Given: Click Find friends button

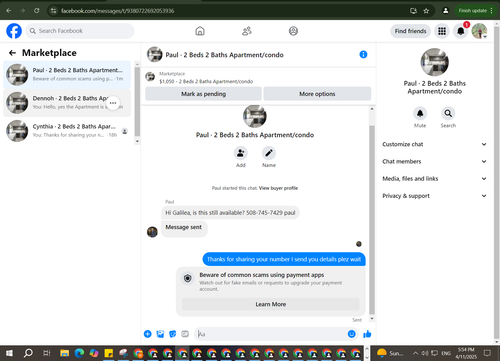Looking at the screenshot, I should point(410,31).
